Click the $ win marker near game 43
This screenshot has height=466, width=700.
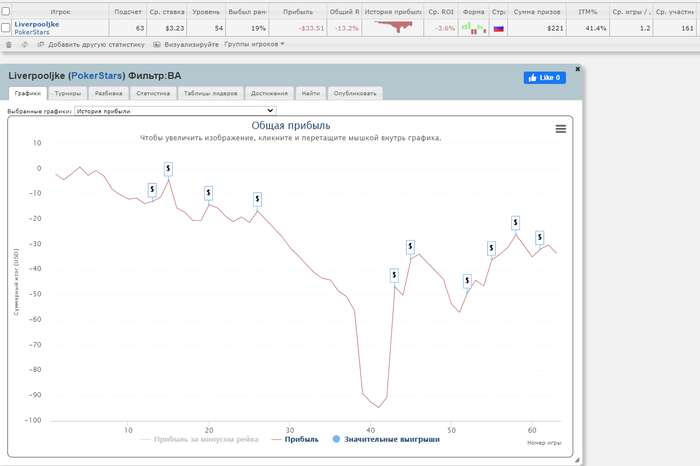(394, 275)
